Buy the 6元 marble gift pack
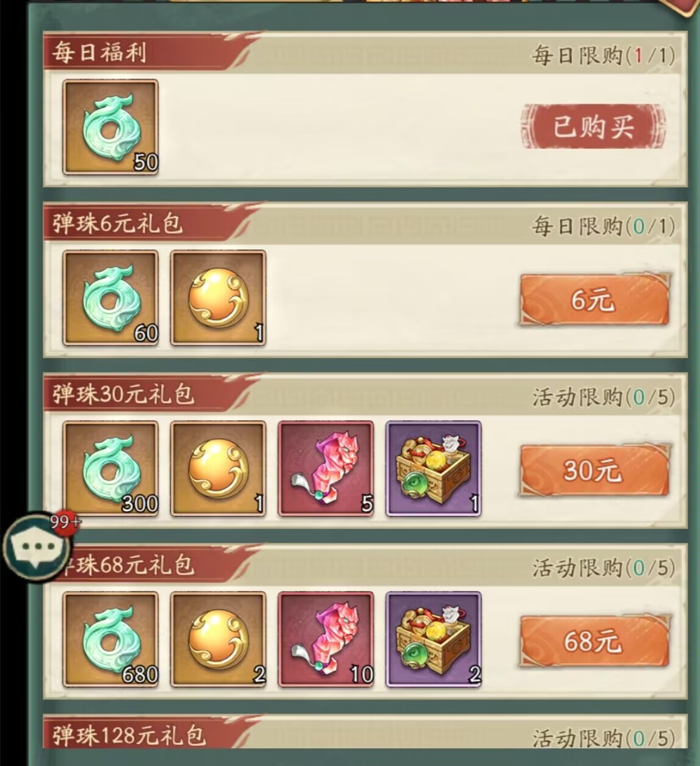The image size is (700, 766). point(595,299)
